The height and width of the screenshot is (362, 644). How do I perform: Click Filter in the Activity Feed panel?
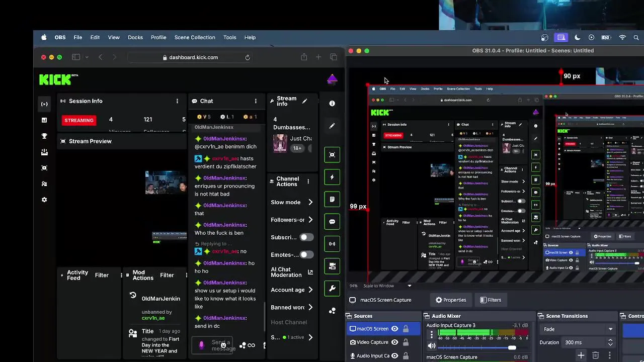coord(102,275)
